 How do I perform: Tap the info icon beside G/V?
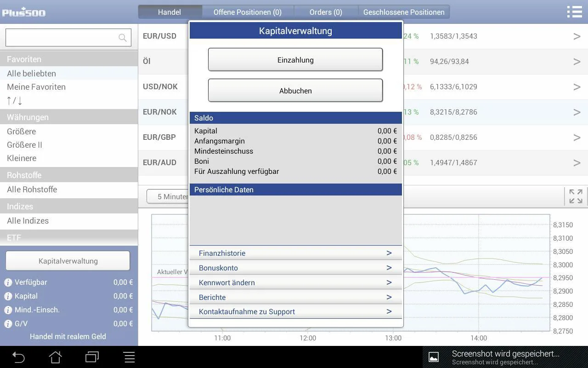point(8,324)
